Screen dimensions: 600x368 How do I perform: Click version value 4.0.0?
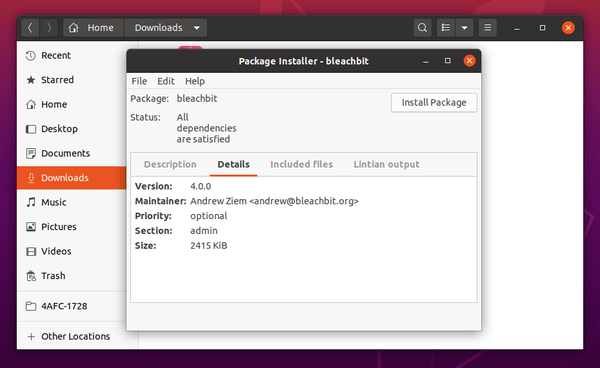[201, 186]
